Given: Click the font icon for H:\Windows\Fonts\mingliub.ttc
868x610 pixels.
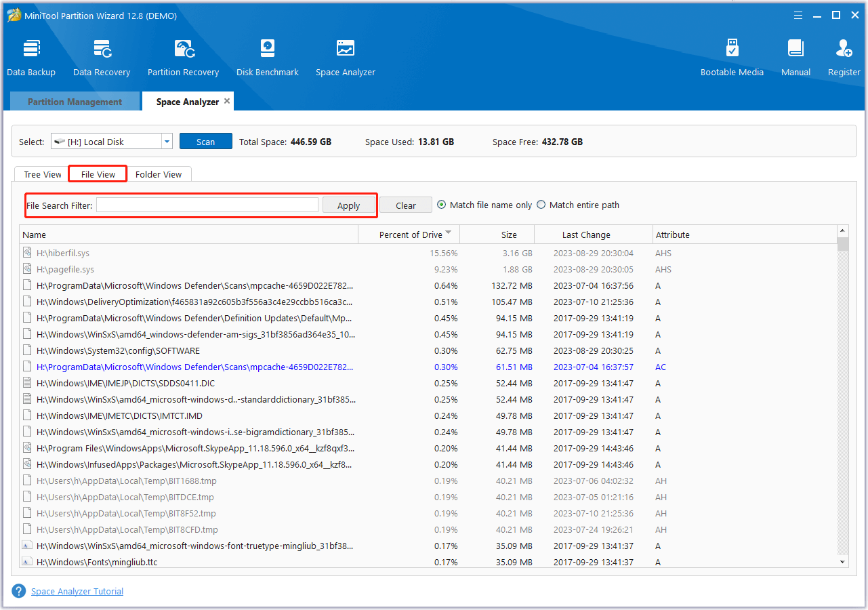Looking at the screenshot, I should click(x=27, y=562).
